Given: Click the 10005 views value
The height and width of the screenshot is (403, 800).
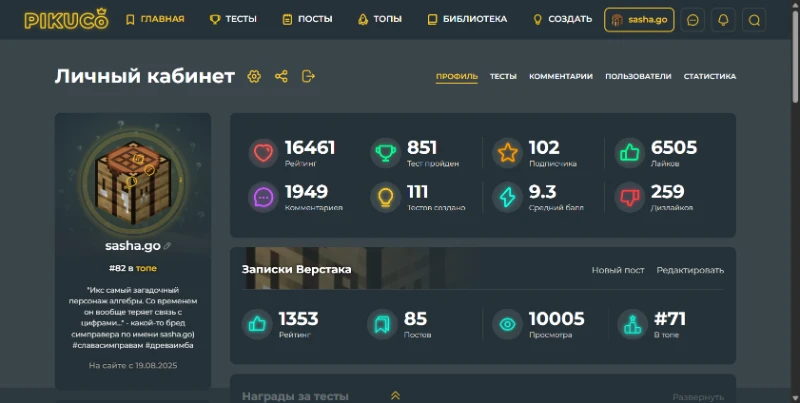Looking at the screenshot, I should point(557,319).
